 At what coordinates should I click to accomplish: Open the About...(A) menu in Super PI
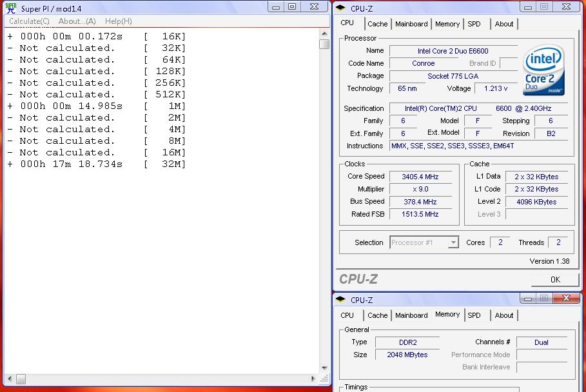[77, 21]
